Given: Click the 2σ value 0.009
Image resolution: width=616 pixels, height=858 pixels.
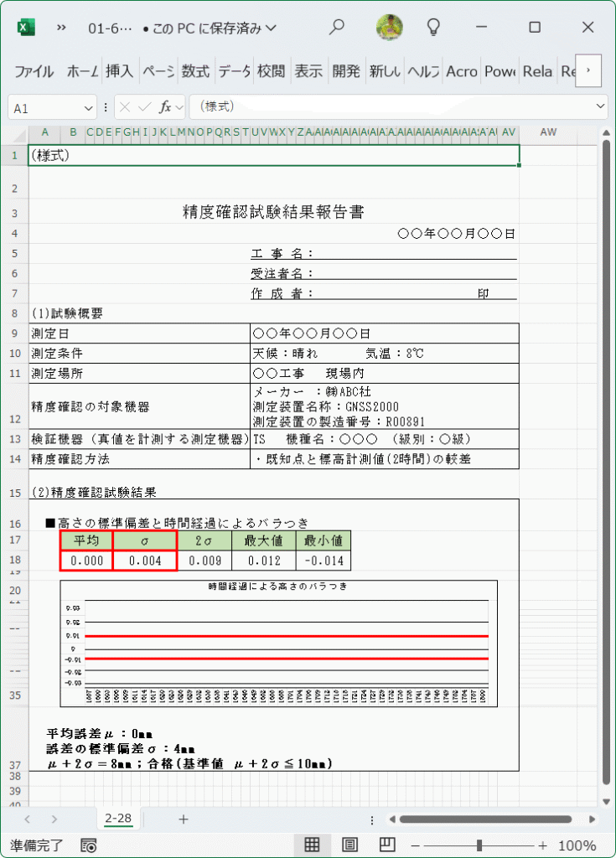Looking at the screenshot, I should (x=204, y=561).
